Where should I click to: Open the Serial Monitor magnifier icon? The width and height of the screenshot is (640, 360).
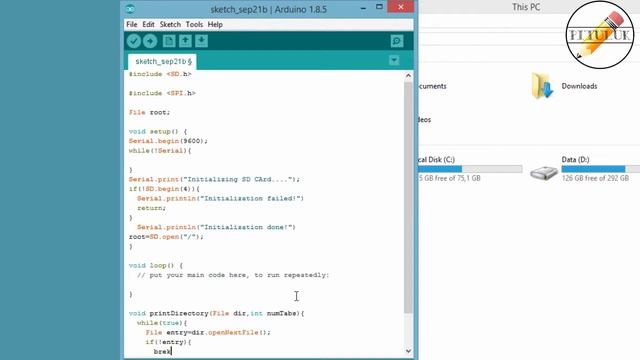click(x=397, y=41)
